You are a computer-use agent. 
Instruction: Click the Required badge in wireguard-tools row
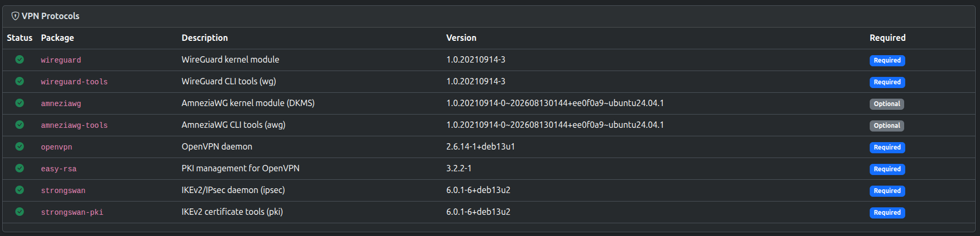point(887,82)
